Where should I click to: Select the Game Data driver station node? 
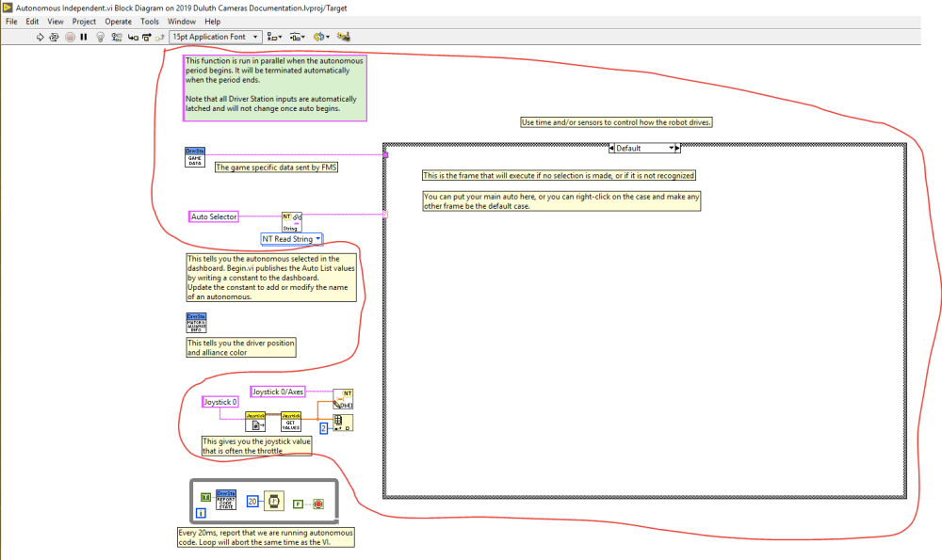[x=195, y=156]
